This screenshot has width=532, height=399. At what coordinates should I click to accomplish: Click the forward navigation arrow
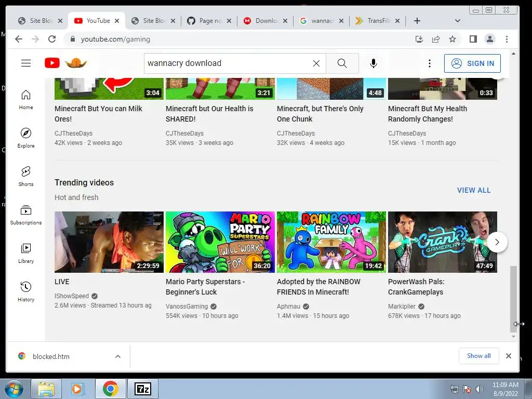pyautogui.click(x=35, y=39)
